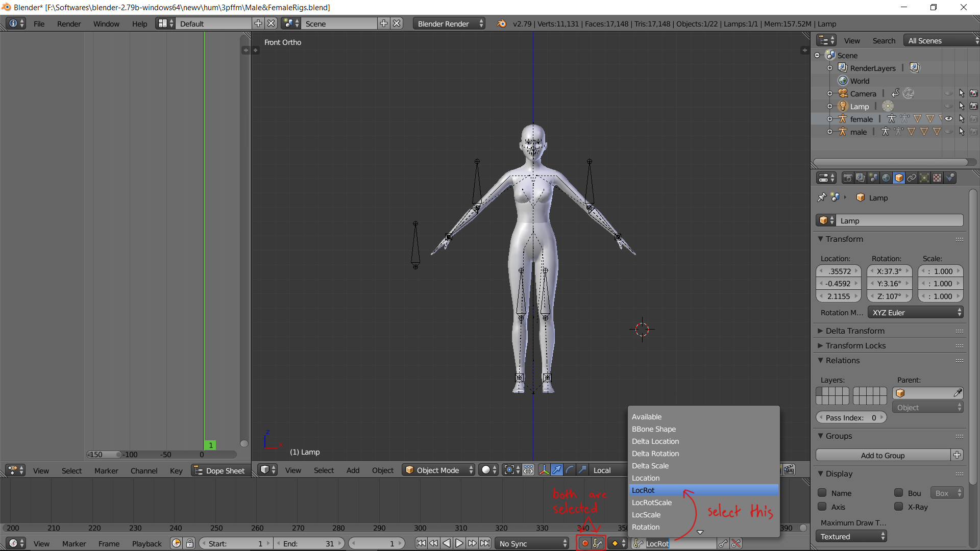Viewport: 980px width, 551px height.
Task: Open the Render menu
Action: [x=69, y=23]
